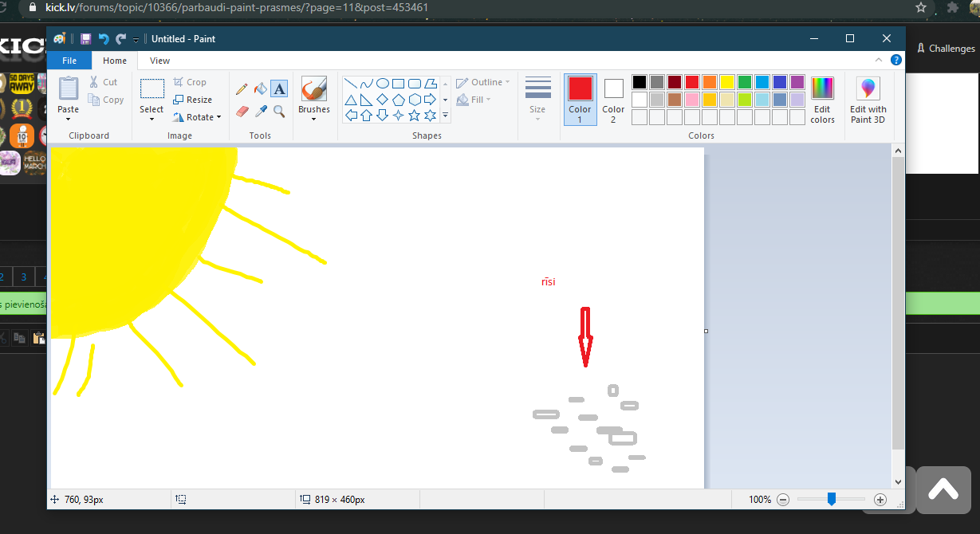Select the Fill with color bucket tool
980x534 pixels.
click(x=261, y=88)
